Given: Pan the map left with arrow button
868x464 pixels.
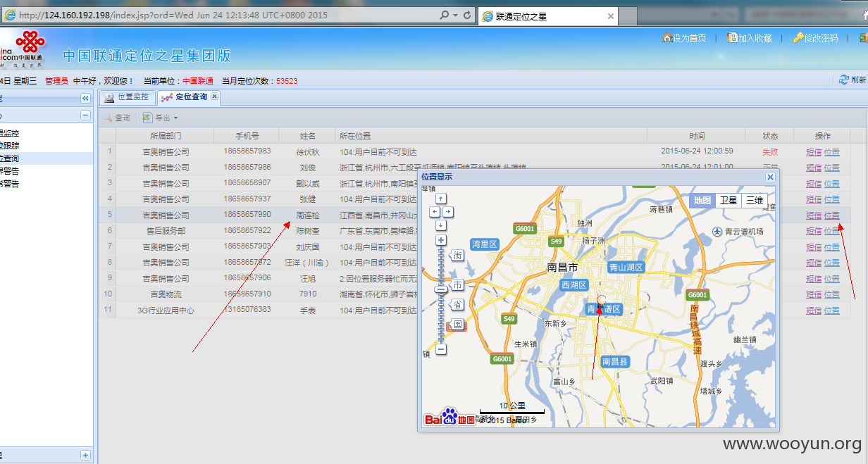Looking at the screenshot, I should click(434, 211).
